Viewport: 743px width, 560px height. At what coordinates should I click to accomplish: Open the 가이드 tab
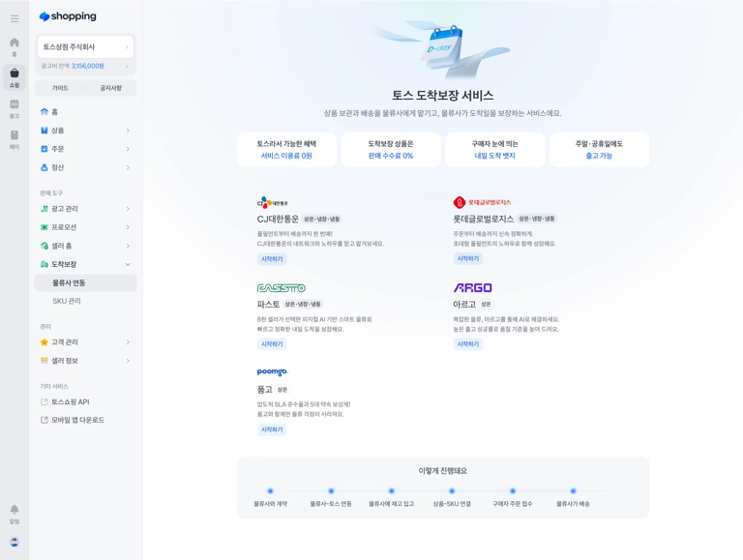(60, 88)
